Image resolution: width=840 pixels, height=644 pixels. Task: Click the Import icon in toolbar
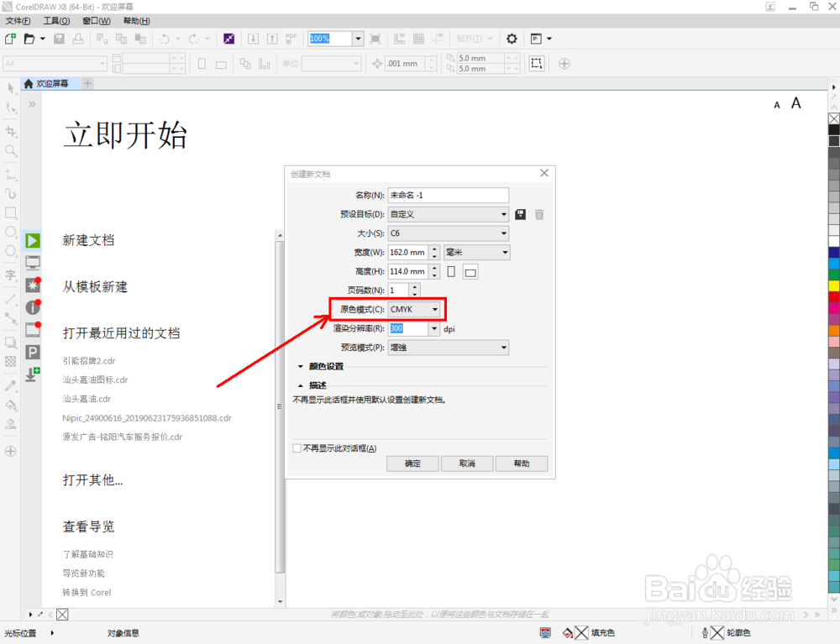pyautogui.click(x=253, y=39)
